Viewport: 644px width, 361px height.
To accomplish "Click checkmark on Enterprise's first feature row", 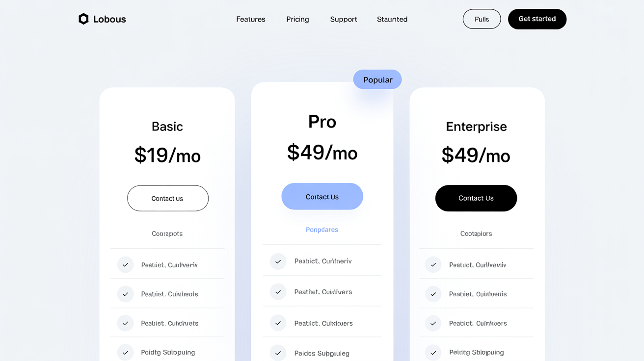I will [x=433, y=265].
